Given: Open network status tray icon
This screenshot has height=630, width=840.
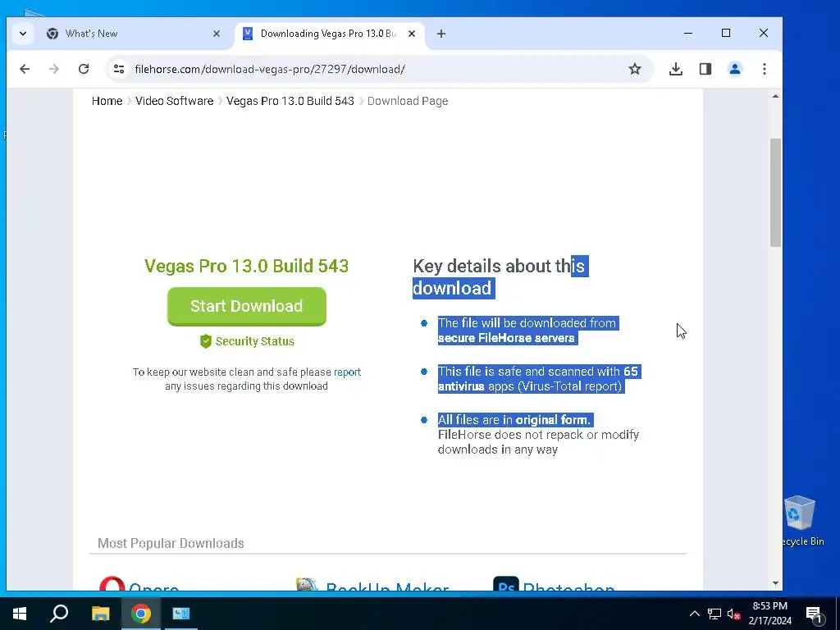Looking at the screenshot, I should [714, 614].
